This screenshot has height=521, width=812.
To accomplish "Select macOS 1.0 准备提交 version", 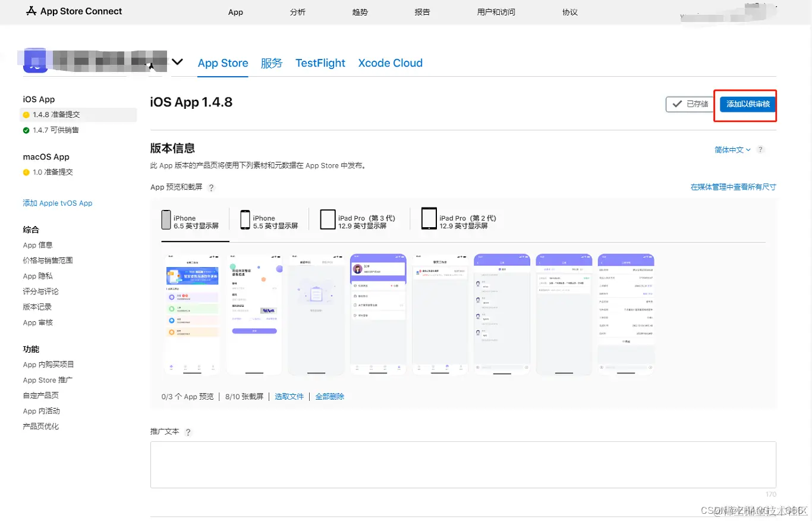I will point(48,172).
